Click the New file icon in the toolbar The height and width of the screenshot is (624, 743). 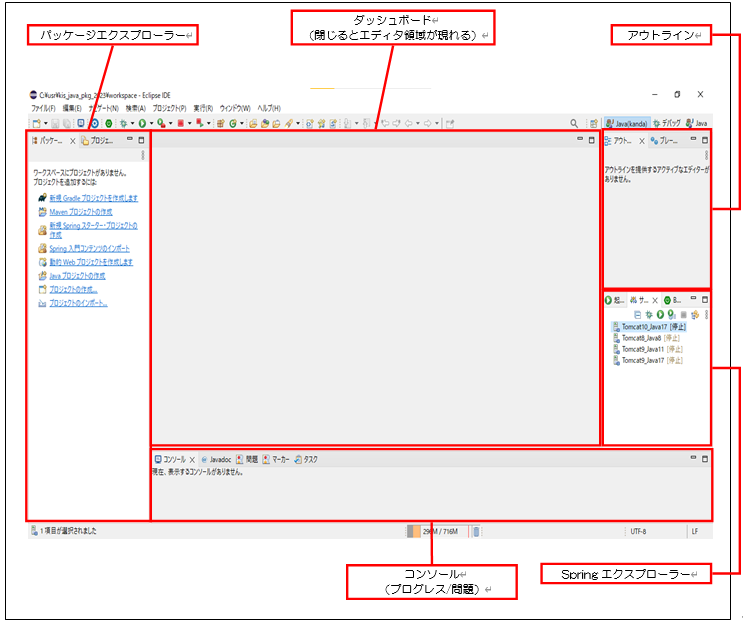pyautogui.click(x=35, y=124)
